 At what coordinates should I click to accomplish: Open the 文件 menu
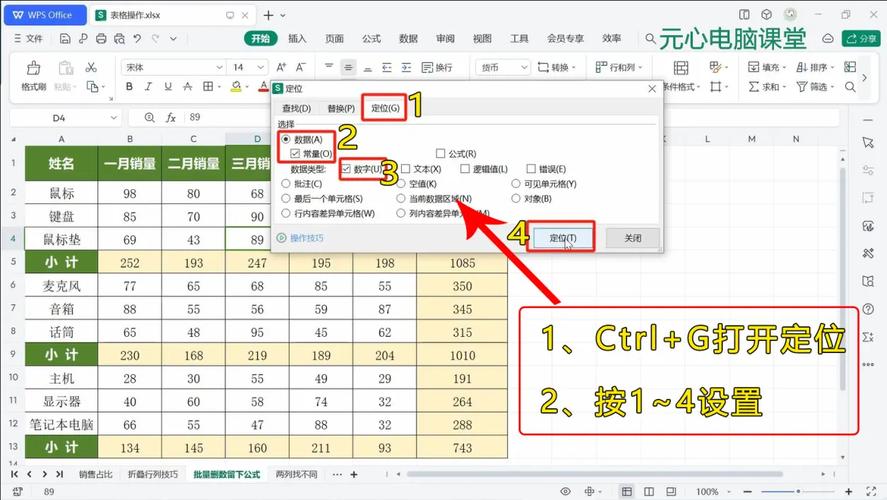coord(28,38)
